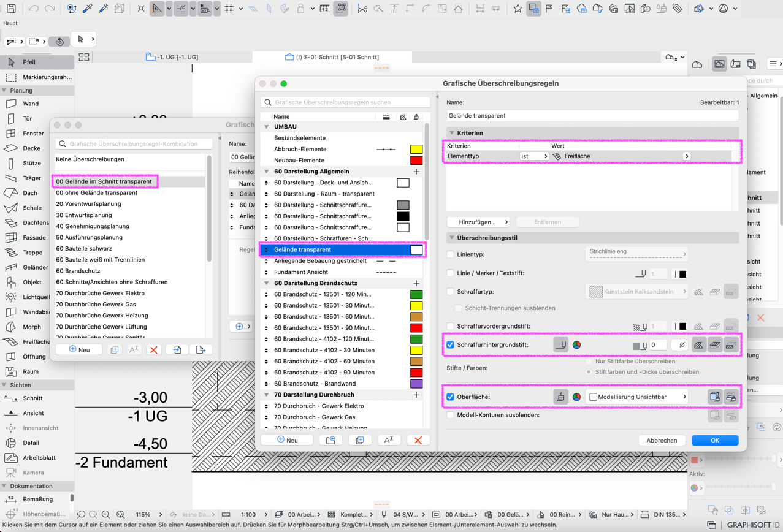
Task: Activate the Decke slab tool
Action: tap(37, 148)
